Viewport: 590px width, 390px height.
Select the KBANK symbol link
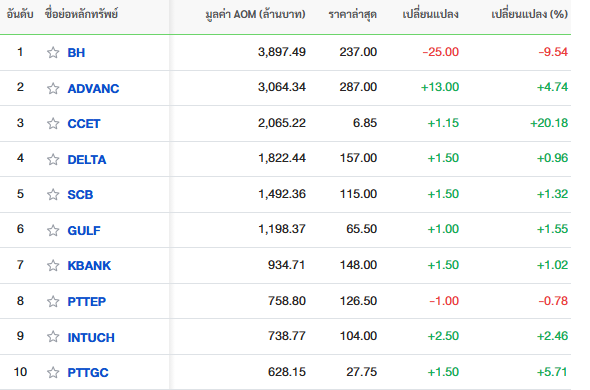coord(89,266)
